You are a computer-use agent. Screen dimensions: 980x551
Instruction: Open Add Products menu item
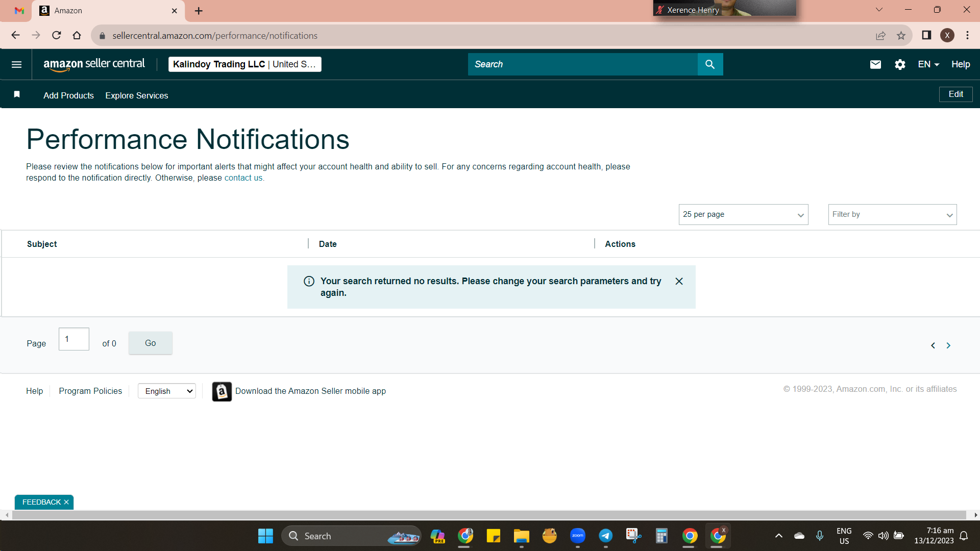click(x=68, y=95)
